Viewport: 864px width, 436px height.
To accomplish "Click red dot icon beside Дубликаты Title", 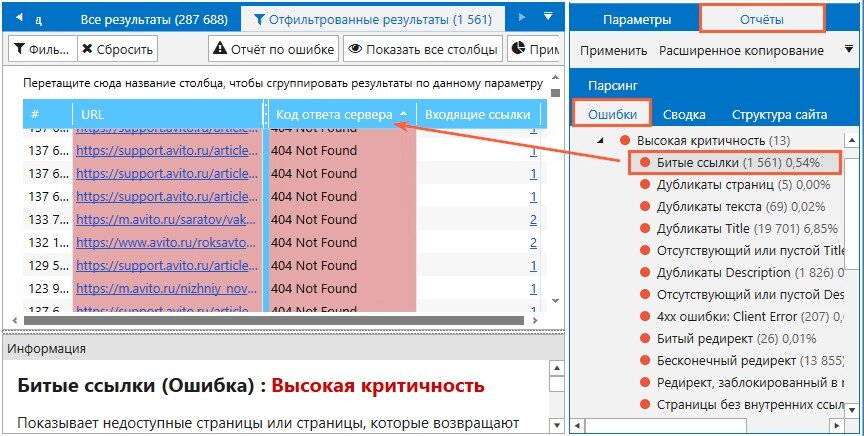I will 645,229.
